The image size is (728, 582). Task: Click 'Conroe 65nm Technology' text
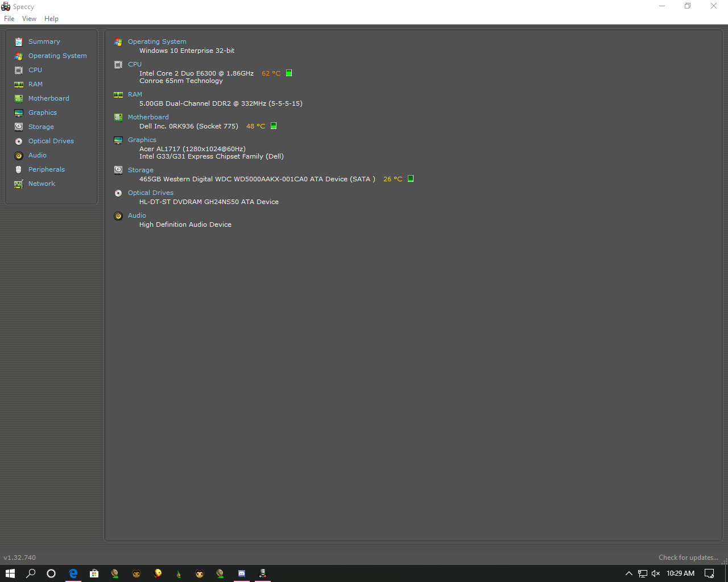pos(181,81)
